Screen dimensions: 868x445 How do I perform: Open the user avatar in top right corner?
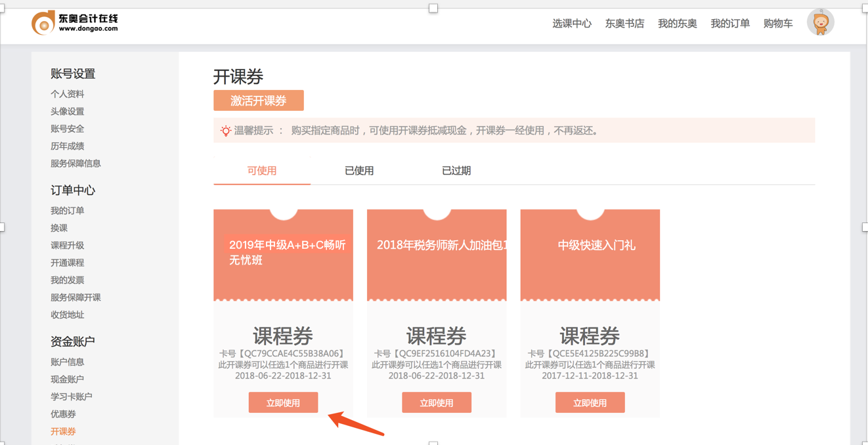(821, 22)
